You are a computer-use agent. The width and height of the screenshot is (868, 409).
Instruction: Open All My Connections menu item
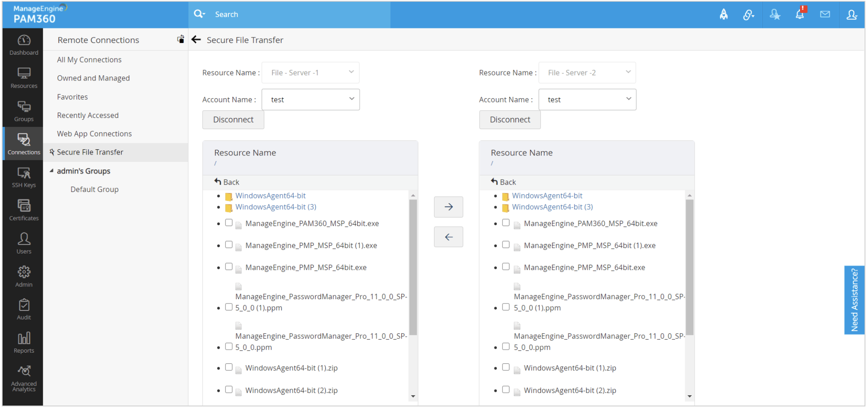tap(89, 60)
